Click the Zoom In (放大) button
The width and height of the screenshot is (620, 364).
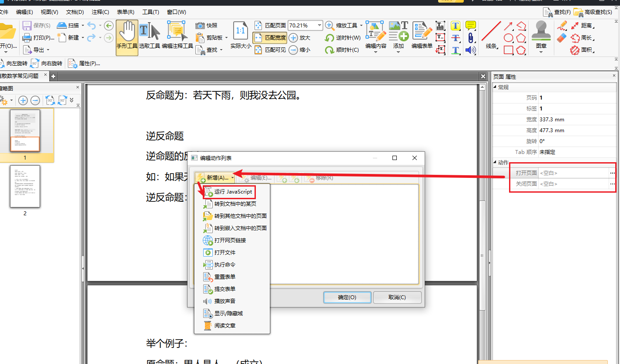[x=300, y=38]
